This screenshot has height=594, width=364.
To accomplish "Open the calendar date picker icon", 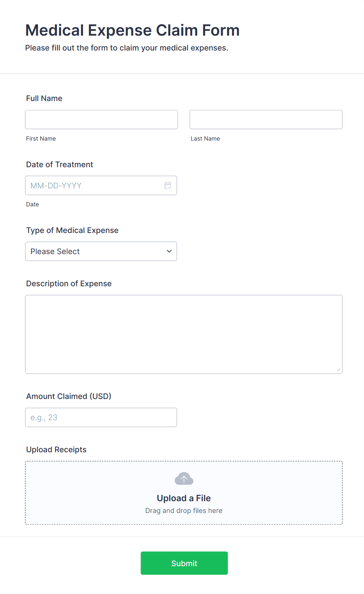I will tap(168, 186).
